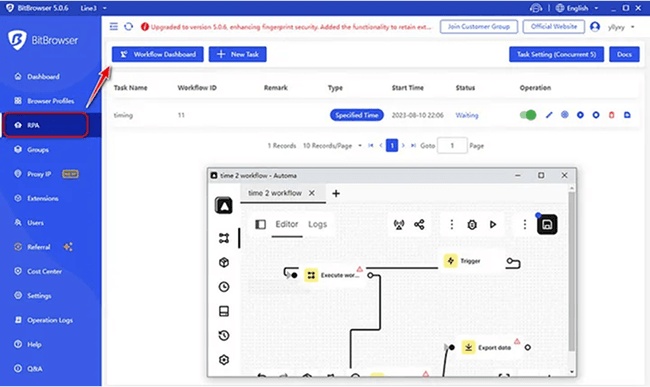
Task: Open the yllyxy user account dropdown
Action: [x=613, y=27]
